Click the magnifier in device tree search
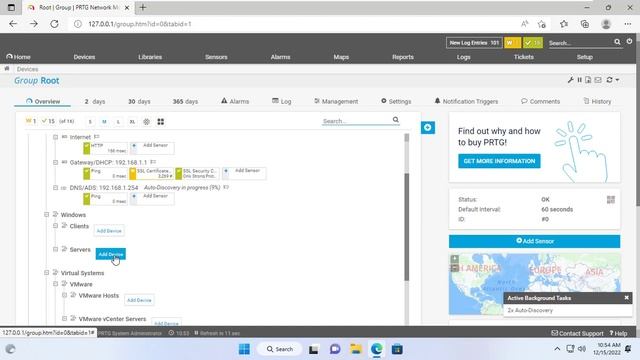 396,120
